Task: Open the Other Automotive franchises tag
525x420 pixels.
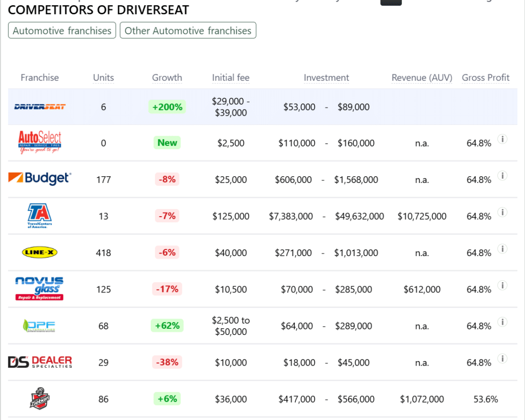Action: click(188, 30)
